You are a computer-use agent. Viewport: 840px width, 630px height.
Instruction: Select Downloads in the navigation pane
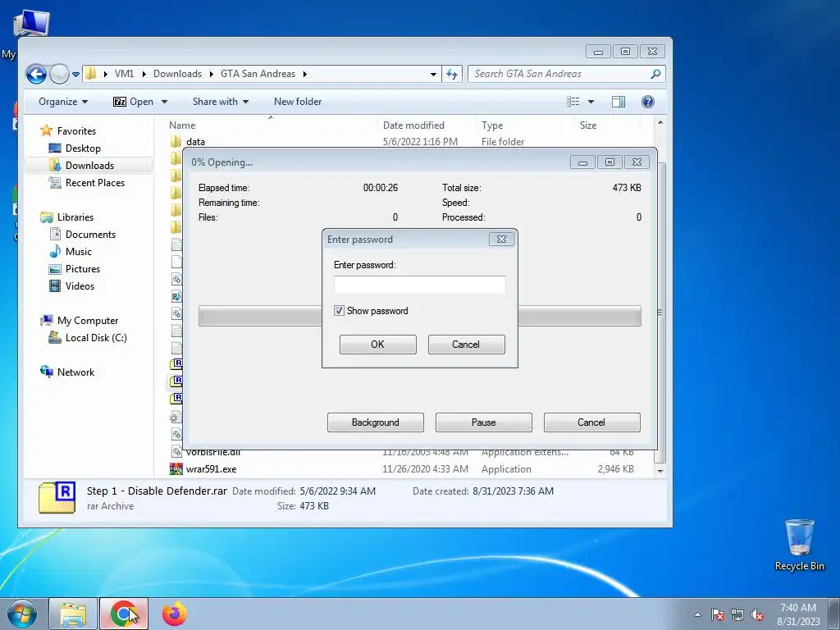click(x=89, y=165)
